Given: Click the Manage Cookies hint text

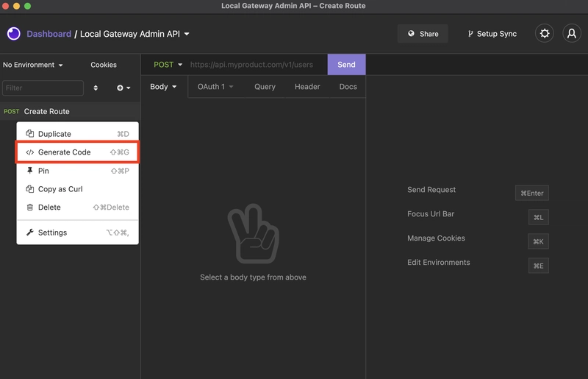Looking at the screenshot, I should (x=436, y=238).
